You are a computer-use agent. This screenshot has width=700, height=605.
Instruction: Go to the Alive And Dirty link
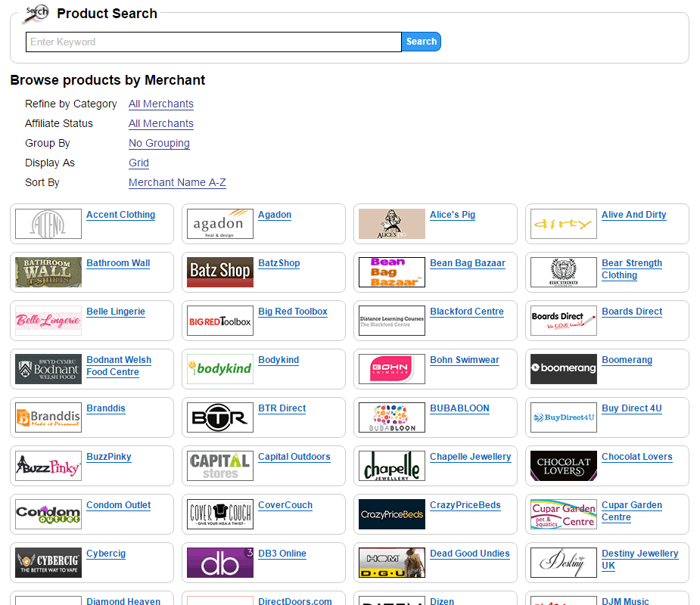(634, 215)
